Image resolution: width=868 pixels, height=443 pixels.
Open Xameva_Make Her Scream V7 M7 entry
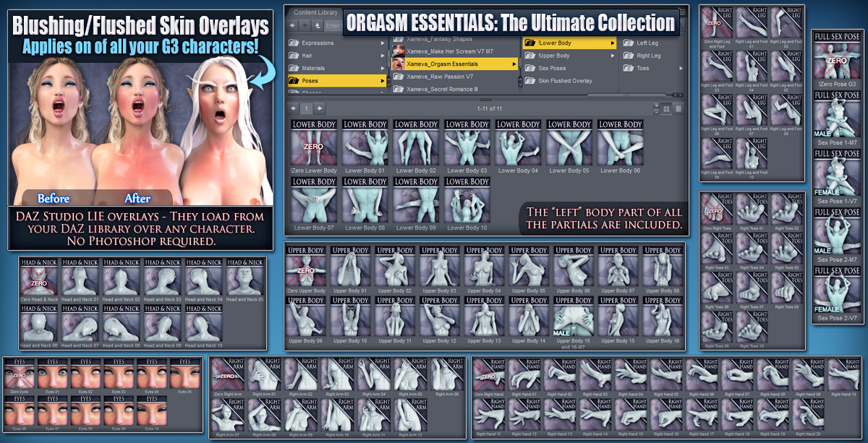click(455, 51)
